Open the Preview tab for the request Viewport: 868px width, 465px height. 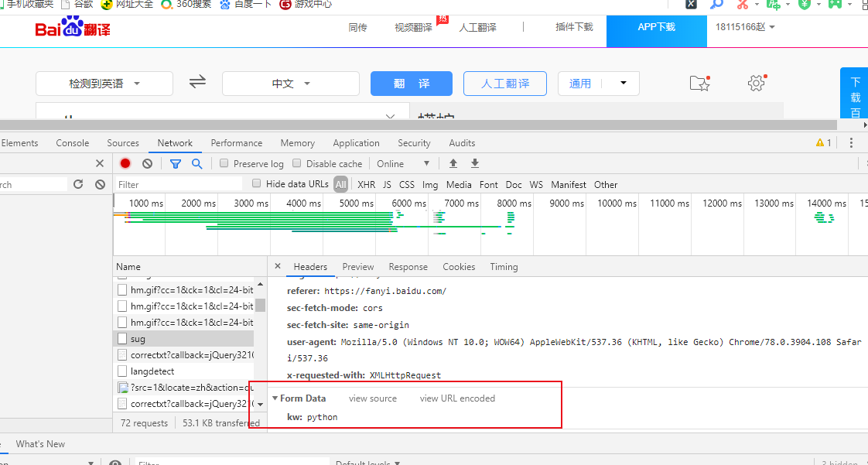point(357,266)
